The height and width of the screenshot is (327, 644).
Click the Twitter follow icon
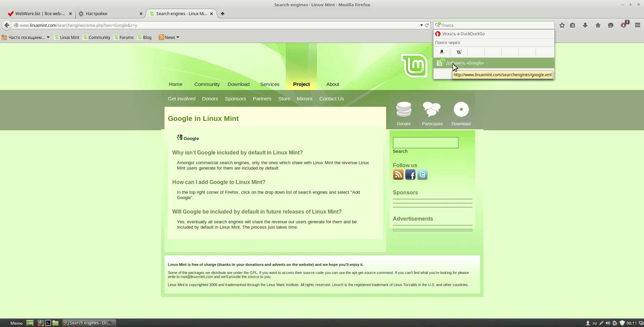point(422,175)
